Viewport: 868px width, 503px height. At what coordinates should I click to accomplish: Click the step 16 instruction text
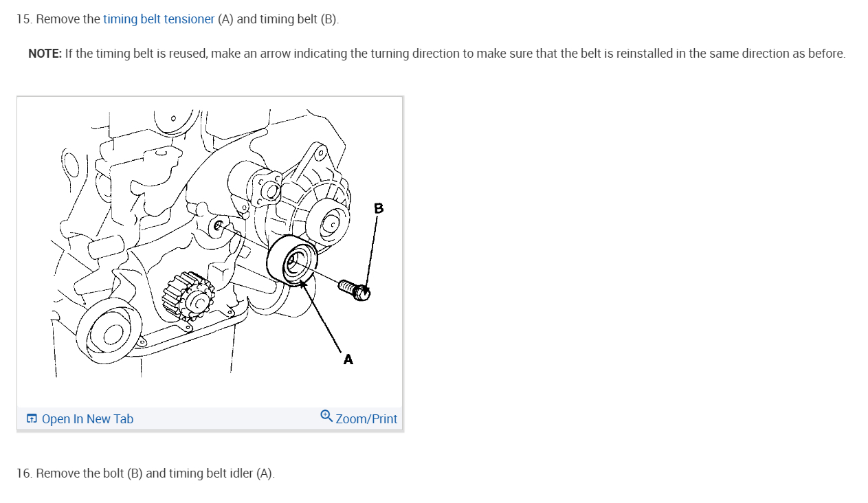coord(145,473)
